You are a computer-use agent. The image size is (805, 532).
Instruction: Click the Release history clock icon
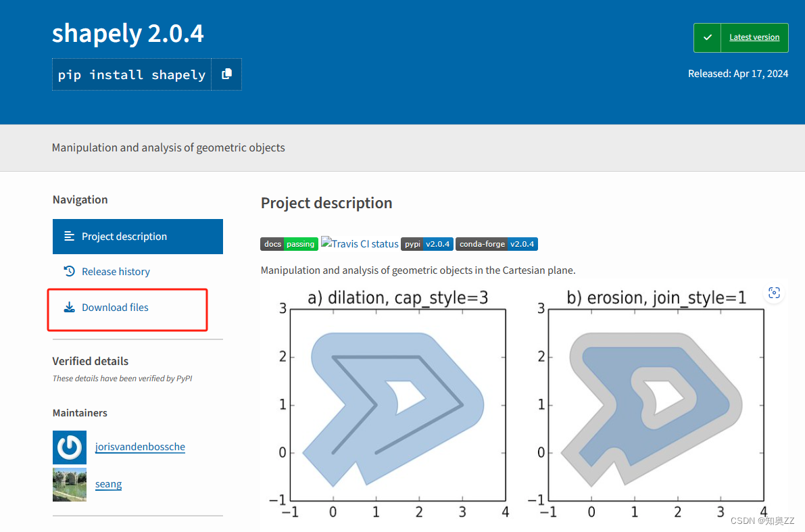pyautogui.click(x=70, y=271)
